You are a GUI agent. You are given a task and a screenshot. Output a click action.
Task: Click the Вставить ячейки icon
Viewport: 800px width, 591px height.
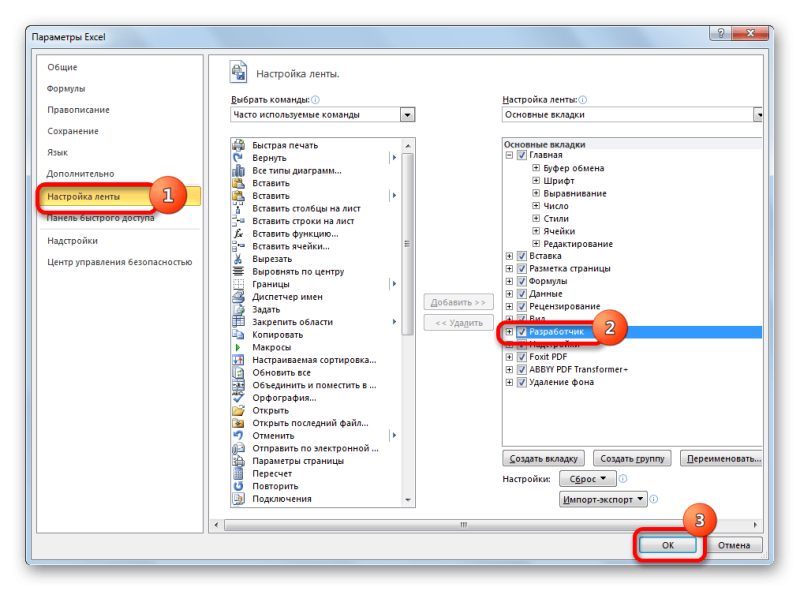pyautogui.click(x=238, y=246)
